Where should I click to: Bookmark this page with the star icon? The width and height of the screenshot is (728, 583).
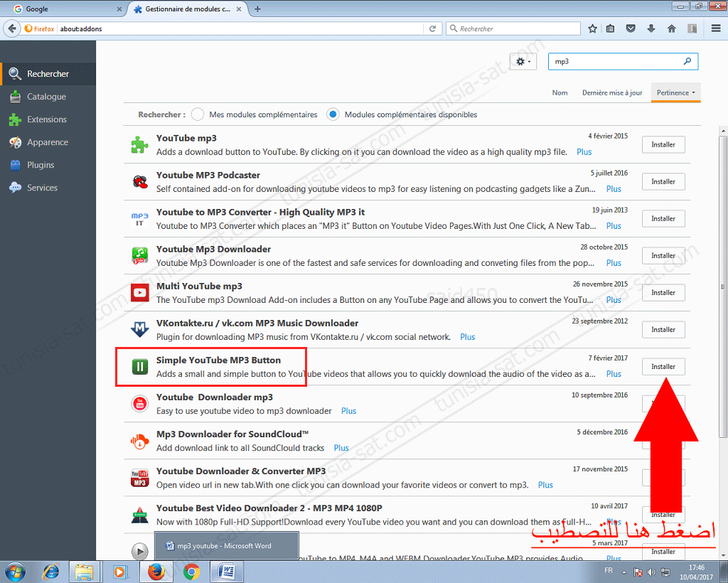click(x=592, y=28)
